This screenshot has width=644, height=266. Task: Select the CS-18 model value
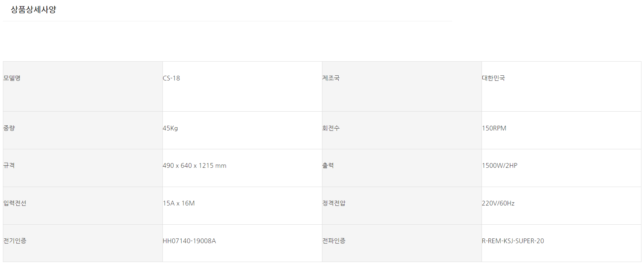click(x=171, y=78)
